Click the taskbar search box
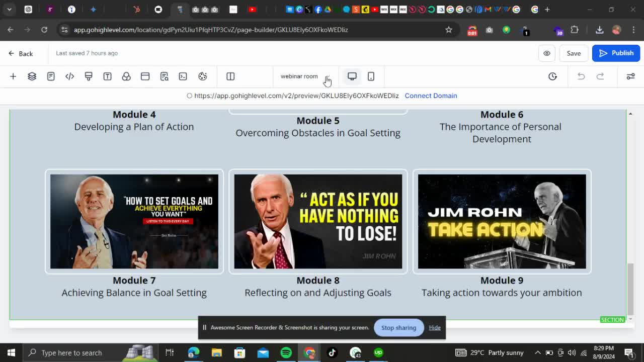Image resolution: width=644 pixels, height=362 pixels. (x=91, y=352)
